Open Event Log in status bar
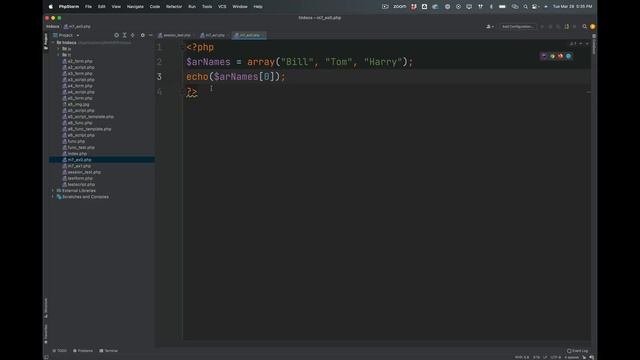The height and width of the screenshot is (360, 640). tap(577, 351)
